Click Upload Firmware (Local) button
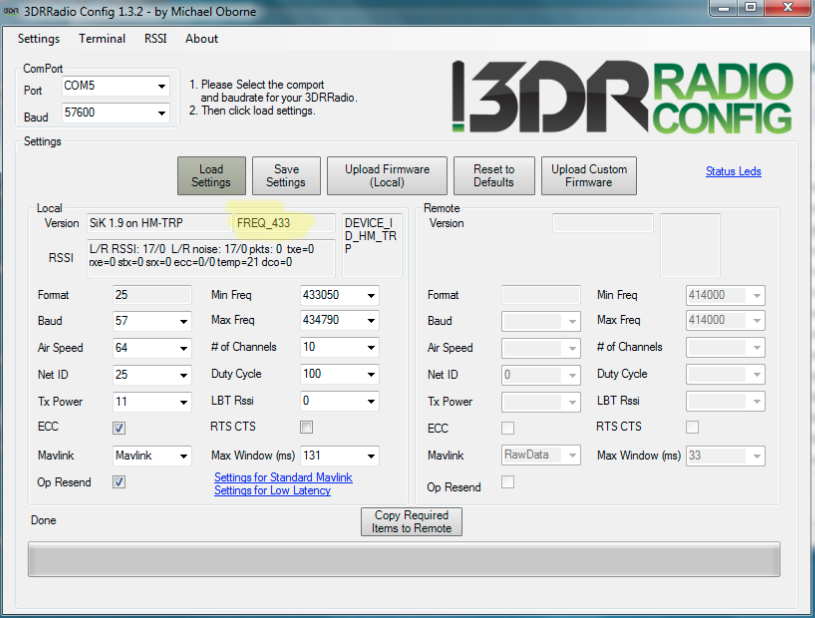The image size is (815, 618). pos(387,176)
